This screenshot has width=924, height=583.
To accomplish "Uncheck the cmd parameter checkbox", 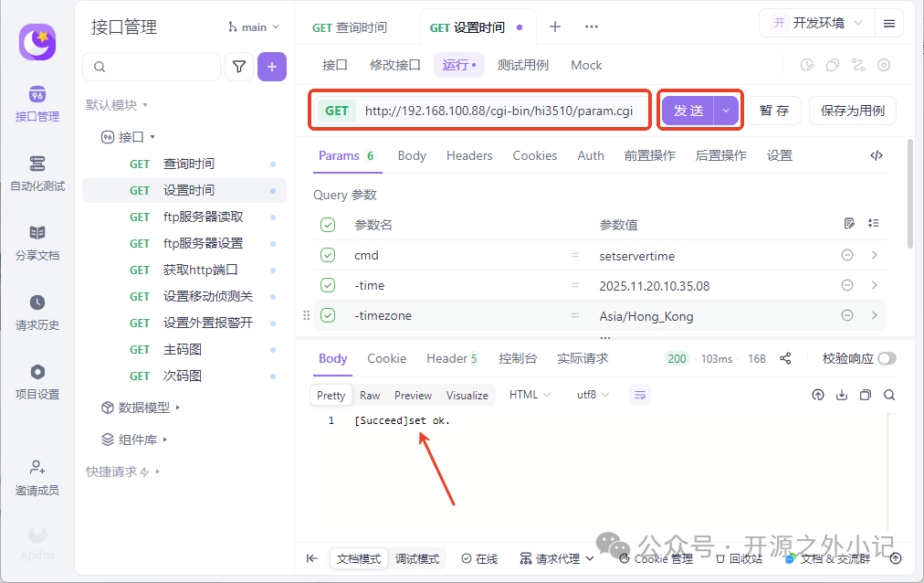I will (328, 255).
